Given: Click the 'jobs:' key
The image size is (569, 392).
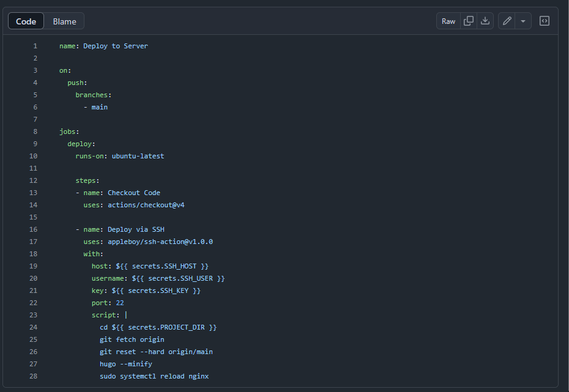Looking at the screenshot, I should click(69, 131).
